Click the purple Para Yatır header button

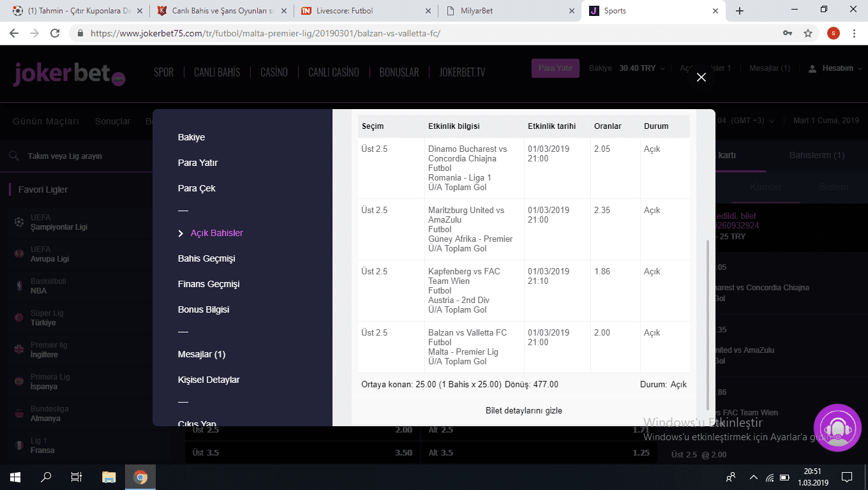[555, 68]
